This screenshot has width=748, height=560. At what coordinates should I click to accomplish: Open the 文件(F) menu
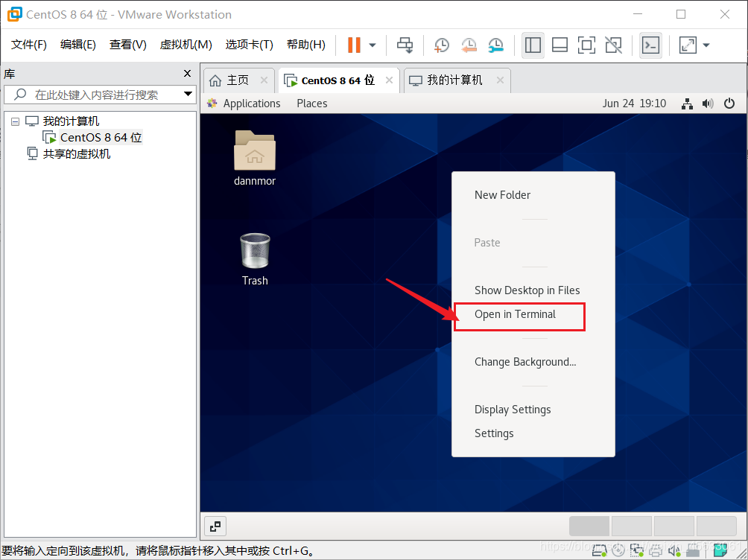coord(28,45)
